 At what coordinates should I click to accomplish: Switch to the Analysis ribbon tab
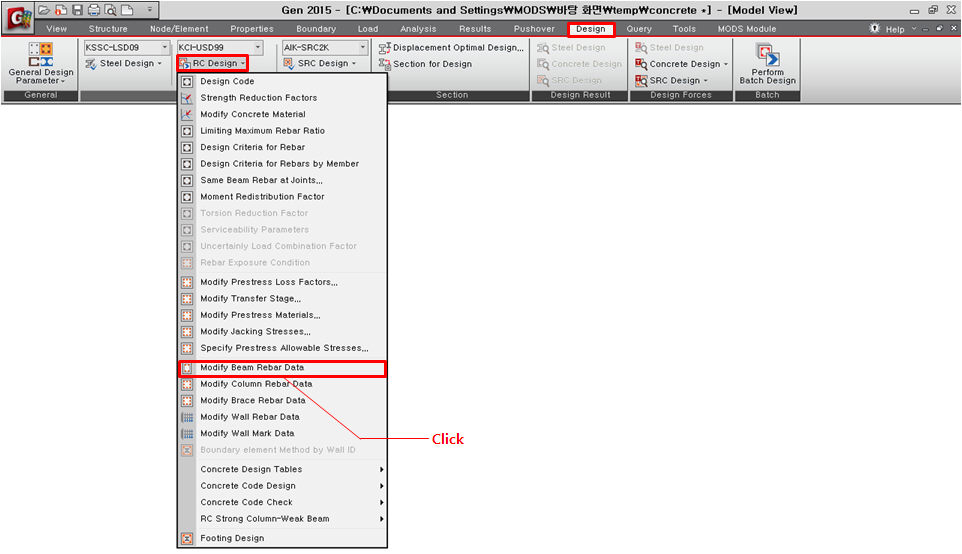pos(418,29)
